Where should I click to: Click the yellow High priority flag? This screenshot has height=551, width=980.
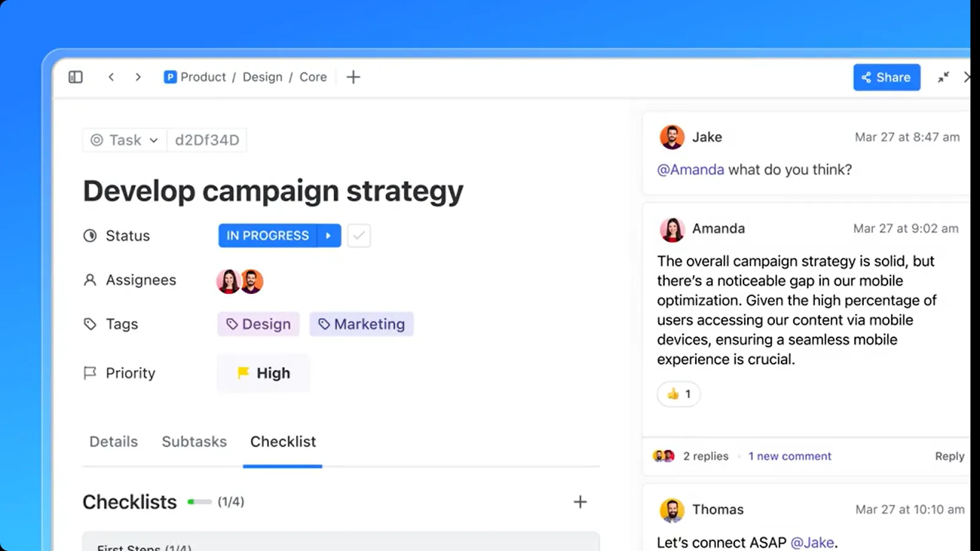[x=243, y=373]
